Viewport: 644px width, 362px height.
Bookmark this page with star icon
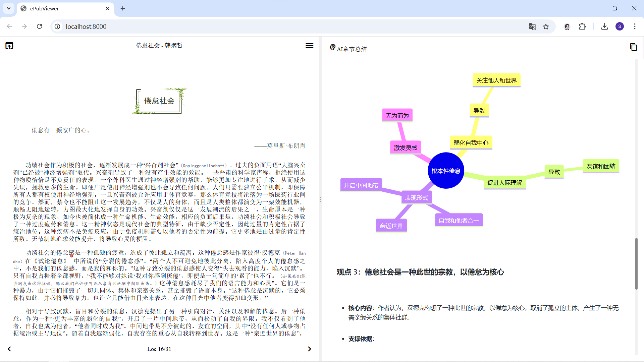pyautogui.click(x=546, y=26)
